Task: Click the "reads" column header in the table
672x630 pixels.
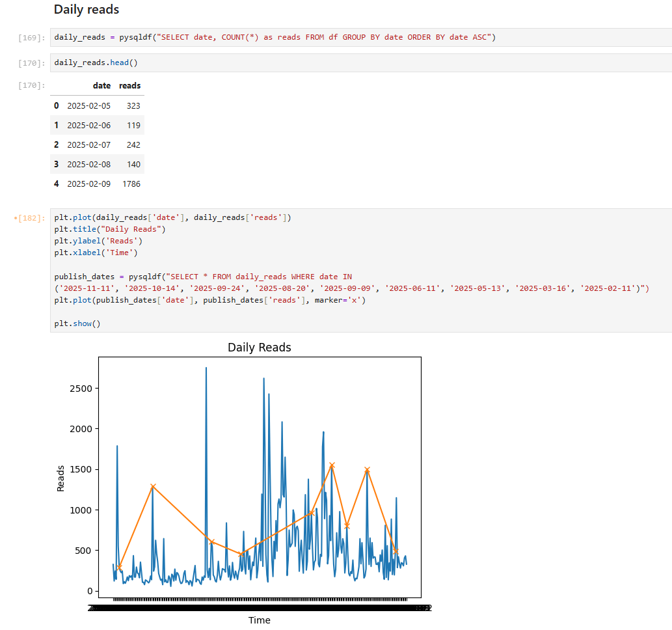Action: (129, 85)
